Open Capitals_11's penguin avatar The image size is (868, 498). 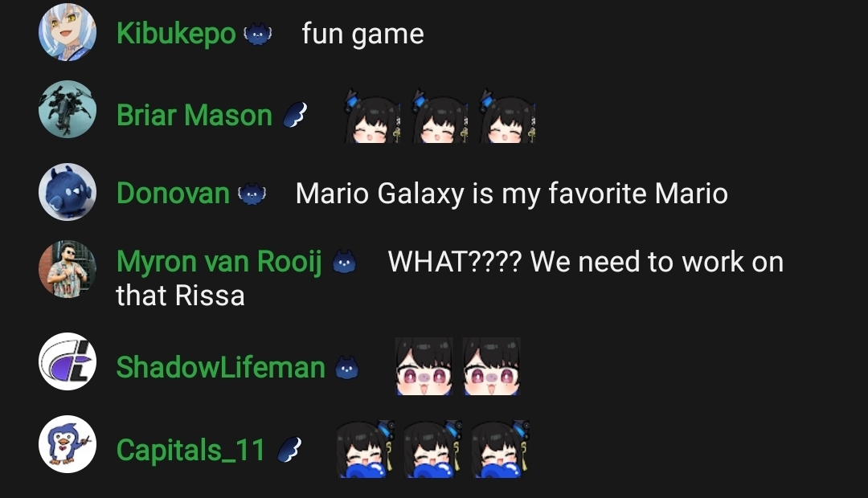[67, 443]
